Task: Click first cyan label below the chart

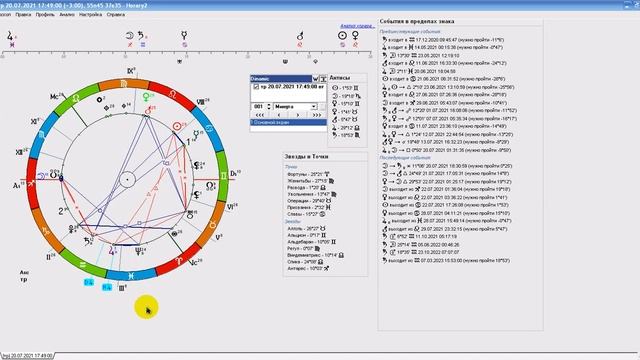Action: pyautogui.click(x=89, y=282)
